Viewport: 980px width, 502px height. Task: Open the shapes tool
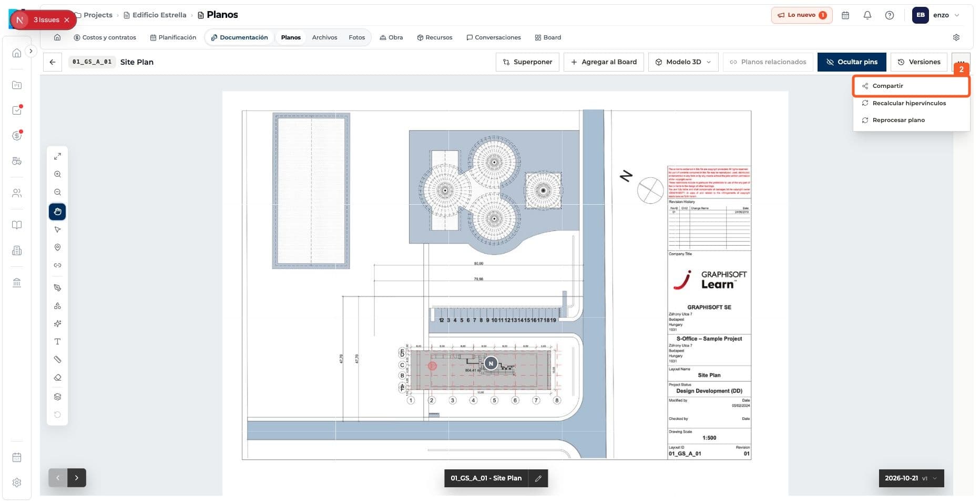pos(57,306)
